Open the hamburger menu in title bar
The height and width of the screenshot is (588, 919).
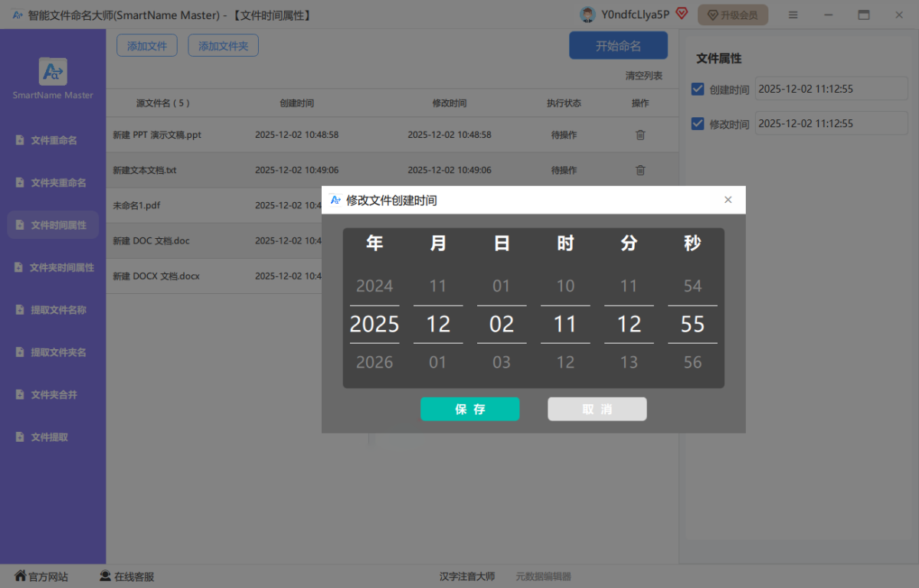793,15
